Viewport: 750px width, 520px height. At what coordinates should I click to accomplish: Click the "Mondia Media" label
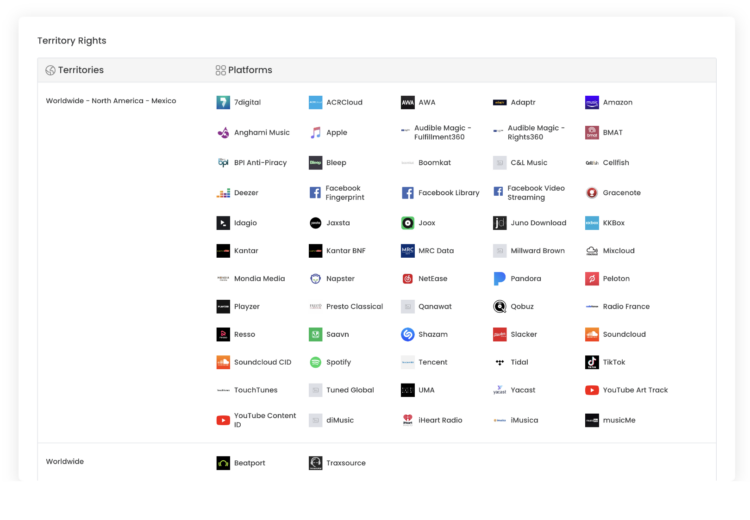(259, 278)
